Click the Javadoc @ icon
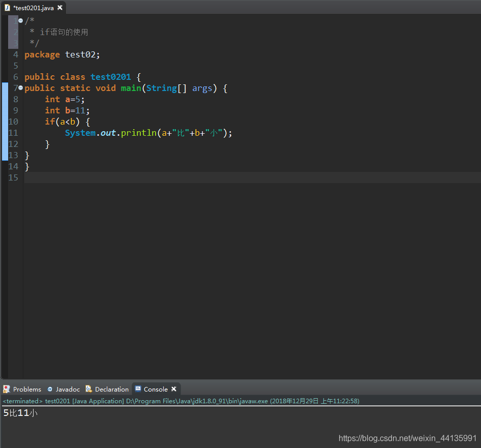481x448 pixels. point(50,389)
